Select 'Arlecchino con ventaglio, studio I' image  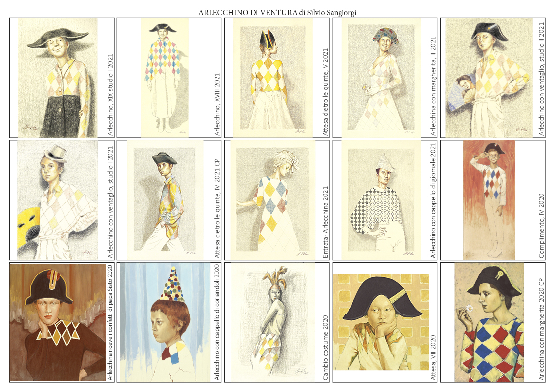57,200
